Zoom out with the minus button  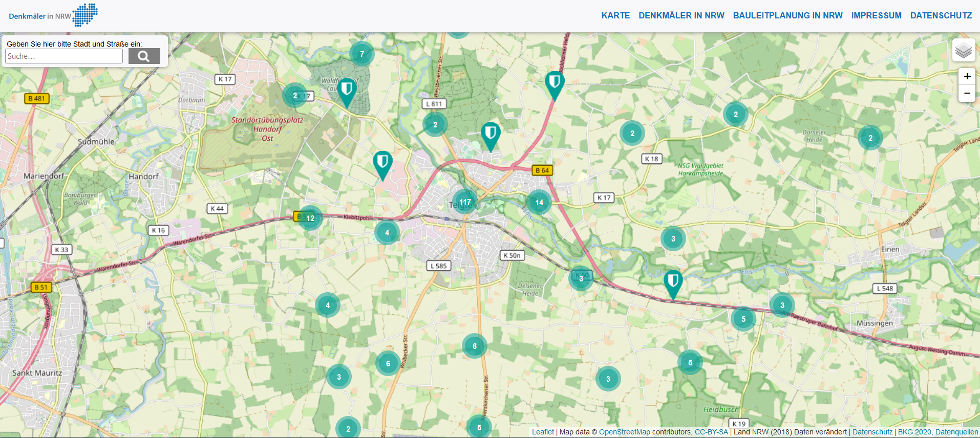tap(967, 93)
